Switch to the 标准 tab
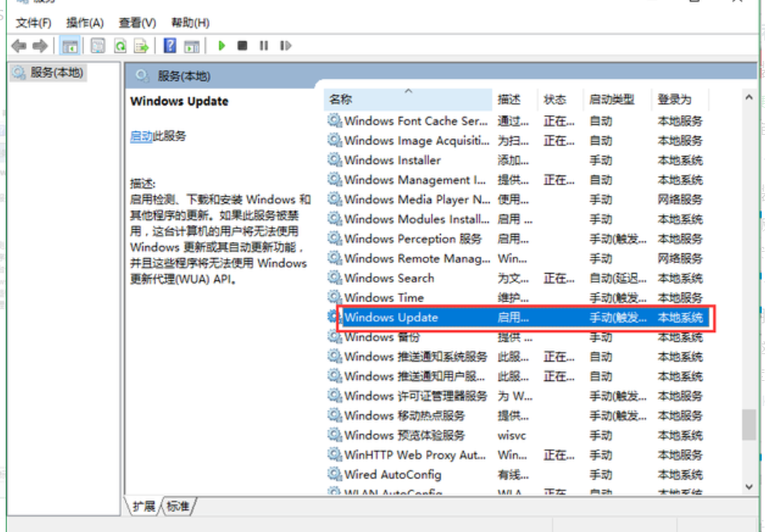The image size is (765, 532). coord(178,506)
